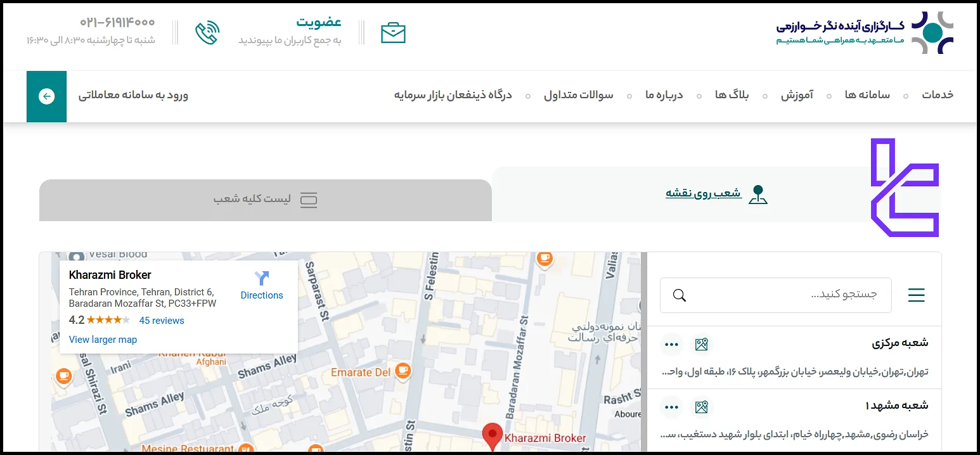Click the View larger map link

coord(103,339)
